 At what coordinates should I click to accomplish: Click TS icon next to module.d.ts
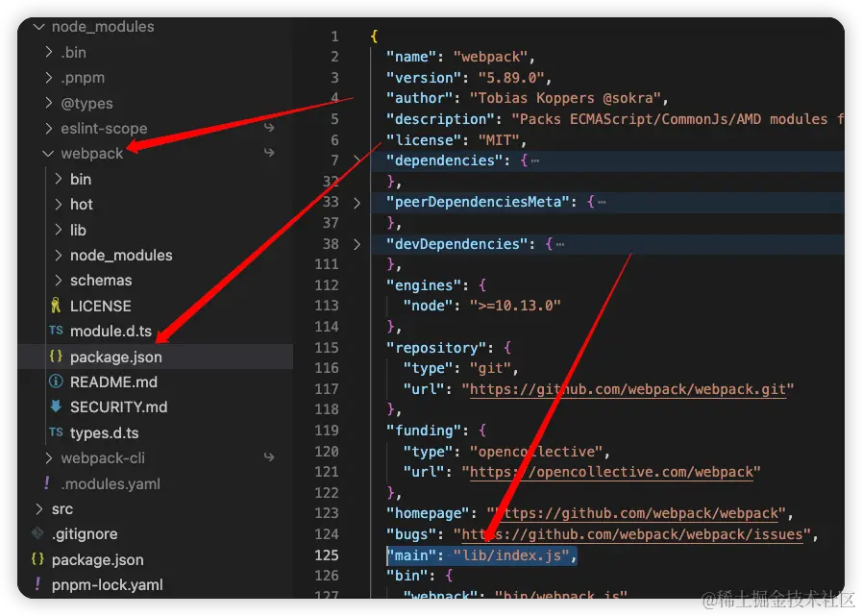56,330
